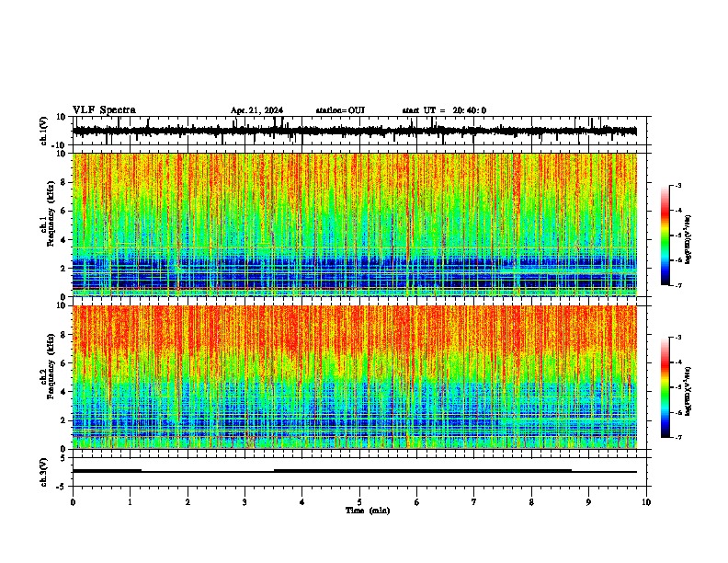
Task: Click the "ch.1(V)" waveform axis label
Action: click(x=44, y=131)
